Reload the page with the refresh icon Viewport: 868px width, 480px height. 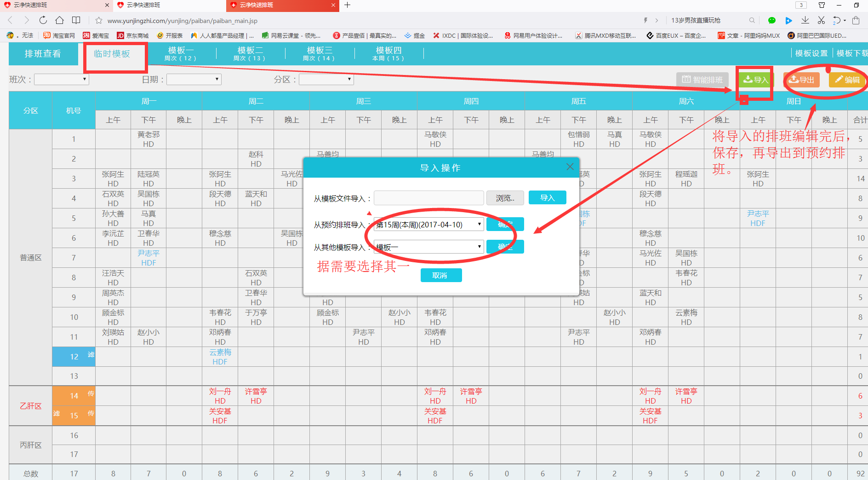click(43, 20)
